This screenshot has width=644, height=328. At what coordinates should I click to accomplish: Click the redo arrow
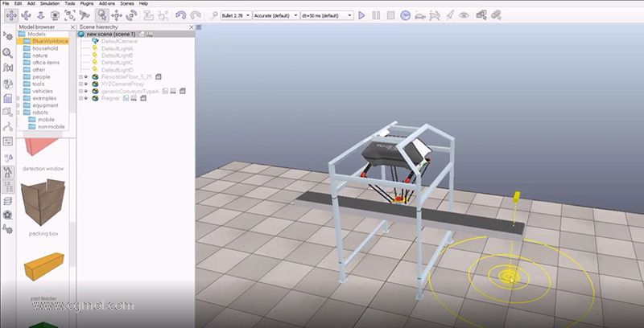196,15
